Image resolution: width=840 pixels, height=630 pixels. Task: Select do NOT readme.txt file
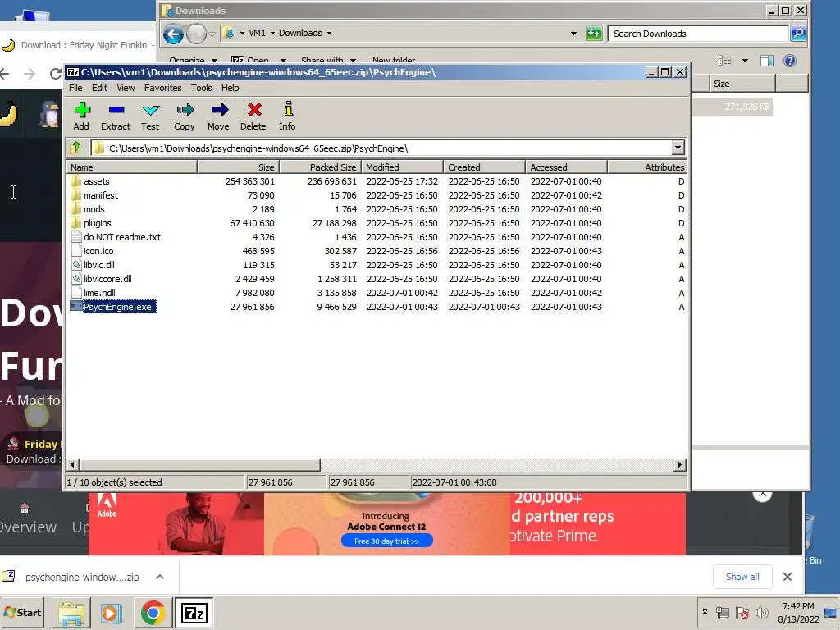pos(121,237)
